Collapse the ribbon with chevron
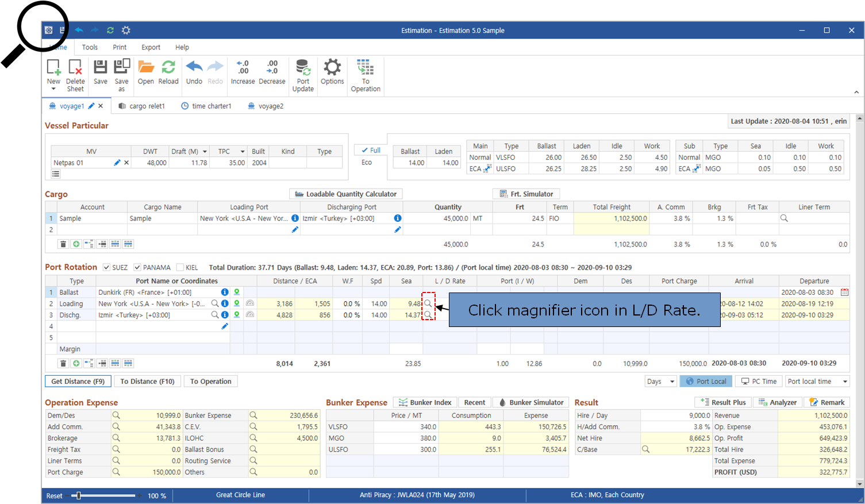 [x=856, y=92]
